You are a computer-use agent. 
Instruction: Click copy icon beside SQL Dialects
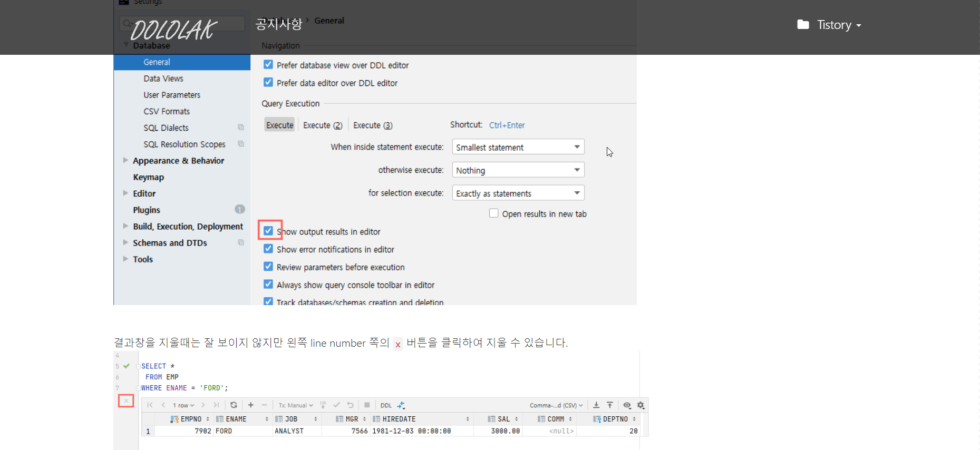(x=241, y=128)
